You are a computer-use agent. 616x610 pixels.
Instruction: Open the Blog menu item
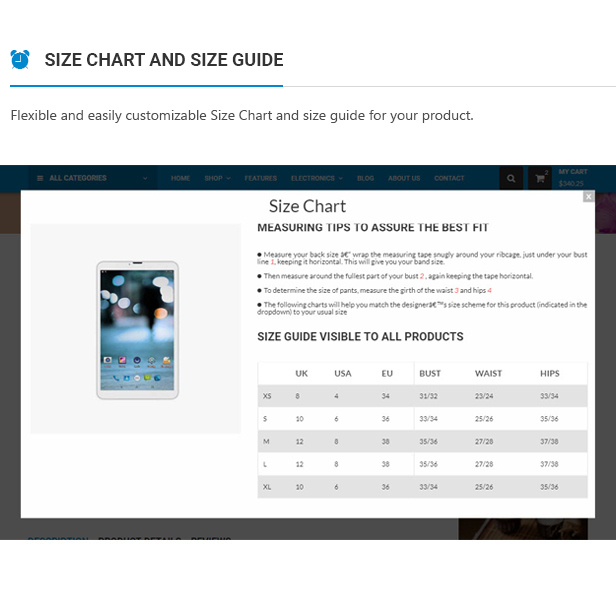click(365, 178)
